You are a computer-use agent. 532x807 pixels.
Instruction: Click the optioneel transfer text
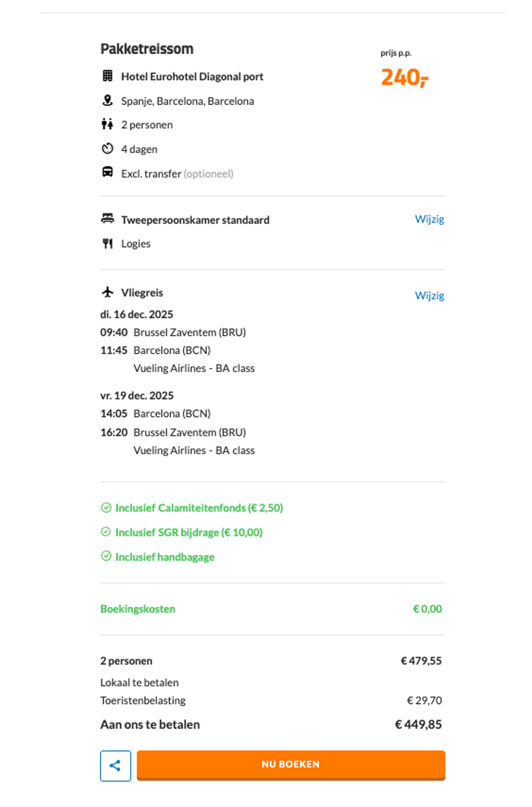pos(208,174)
